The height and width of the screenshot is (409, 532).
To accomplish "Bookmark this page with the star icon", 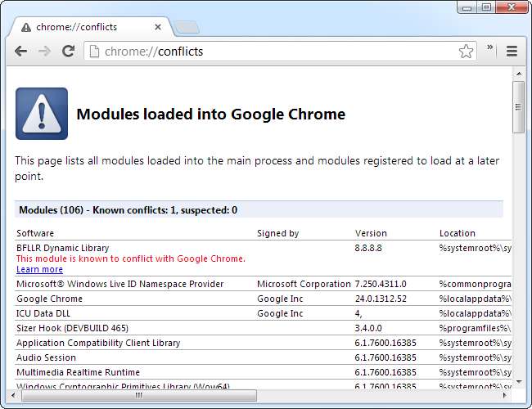I will pos(466,52).
